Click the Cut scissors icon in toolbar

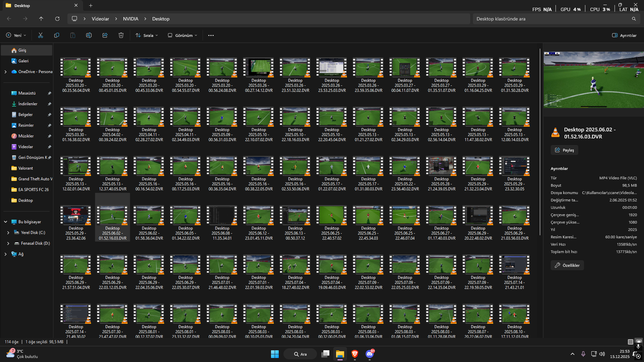[x=41, y=35]
